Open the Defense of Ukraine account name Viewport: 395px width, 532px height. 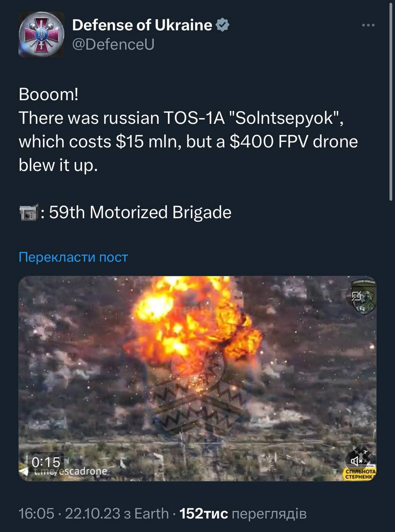(142, 25)
